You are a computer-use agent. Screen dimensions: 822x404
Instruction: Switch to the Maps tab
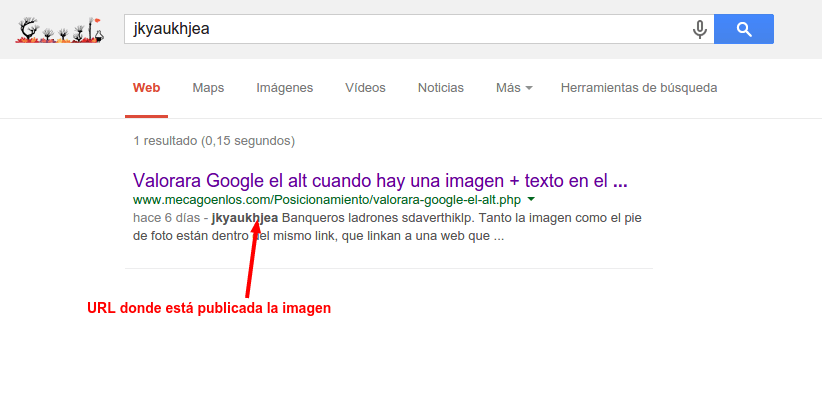(x=208, y=88)
